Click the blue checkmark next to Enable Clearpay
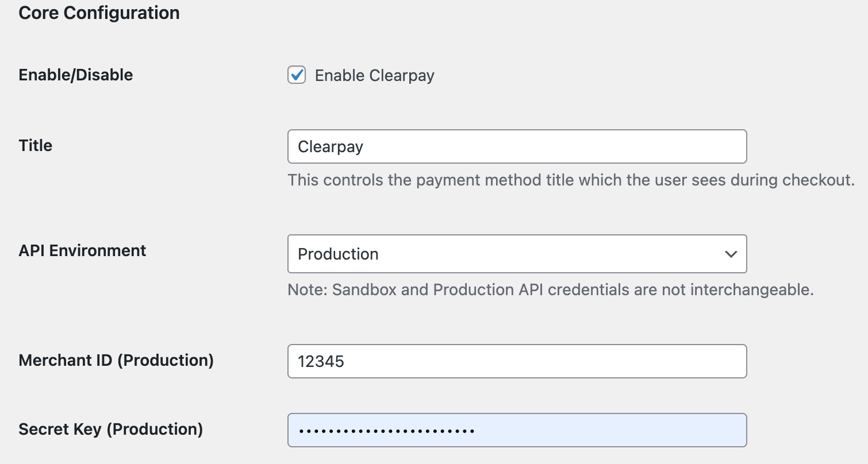 297,75
